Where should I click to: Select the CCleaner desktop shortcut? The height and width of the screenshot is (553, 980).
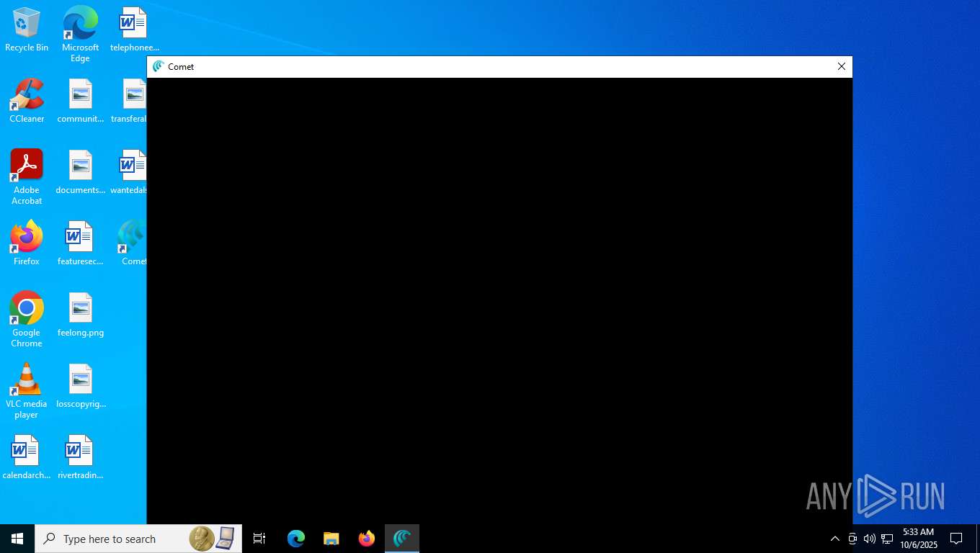pyautogui.click(x=27, y=101)
